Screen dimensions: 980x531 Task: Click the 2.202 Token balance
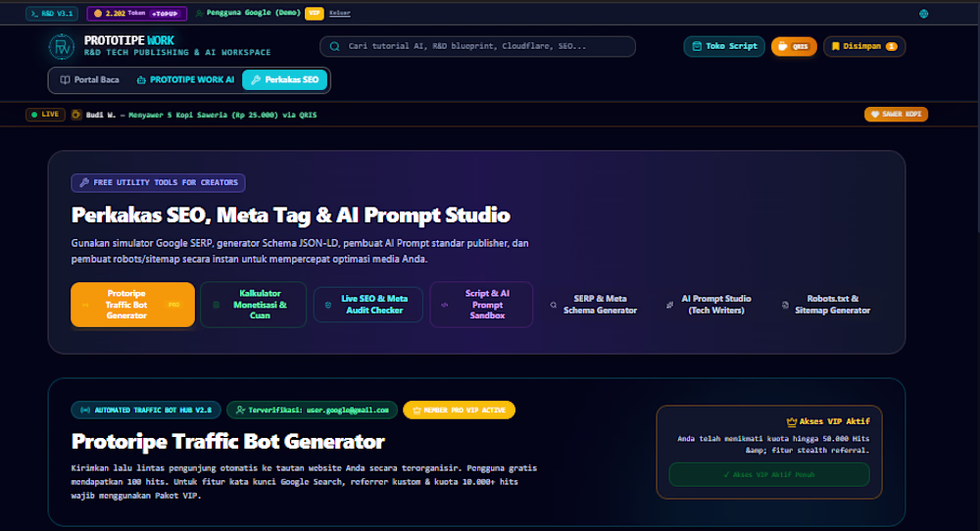point(120,13)
